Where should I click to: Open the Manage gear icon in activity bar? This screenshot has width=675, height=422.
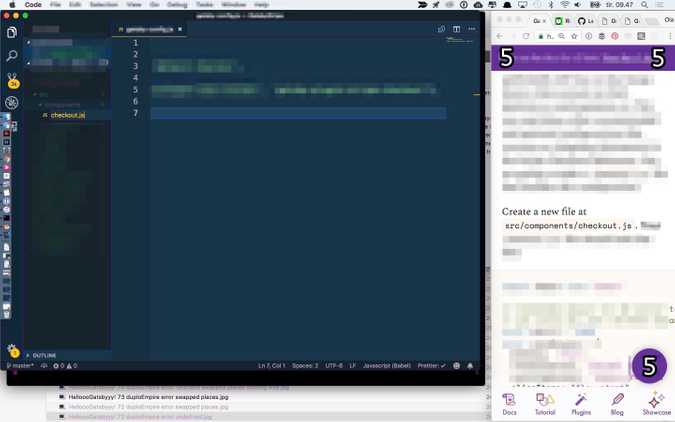click(x=12, y=349)
